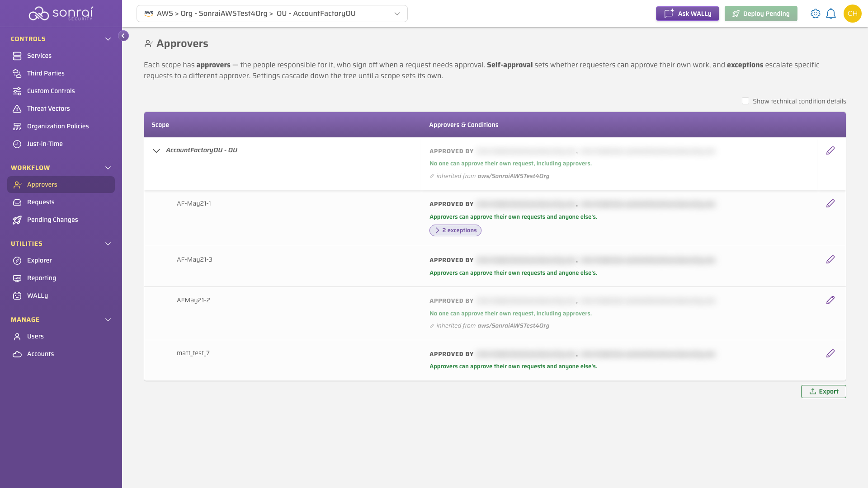This screenshot has width=868, height=488.
Task: Open the Services icon in sidebar
Action: [x=17, y=56]
